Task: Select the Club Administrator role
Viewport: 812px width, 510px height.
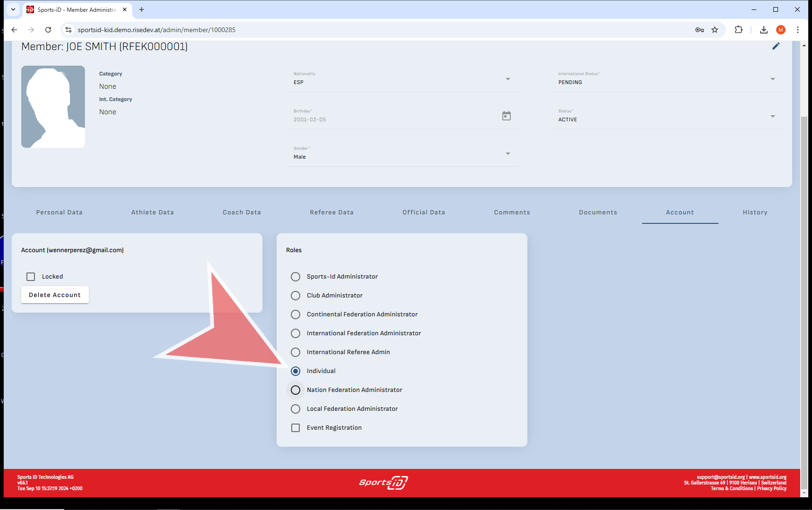Action: pyautogui.click(x=296, y=296)
